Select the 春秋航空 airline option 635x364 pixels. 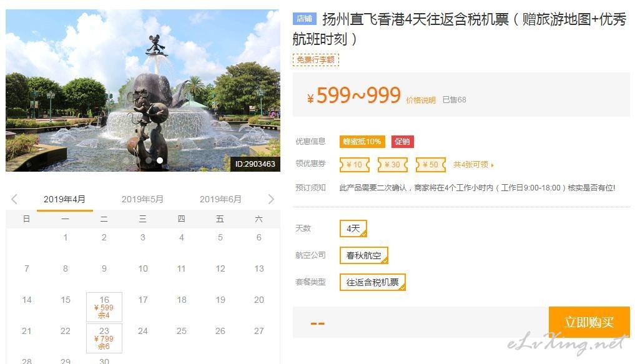tap(363, 255)
